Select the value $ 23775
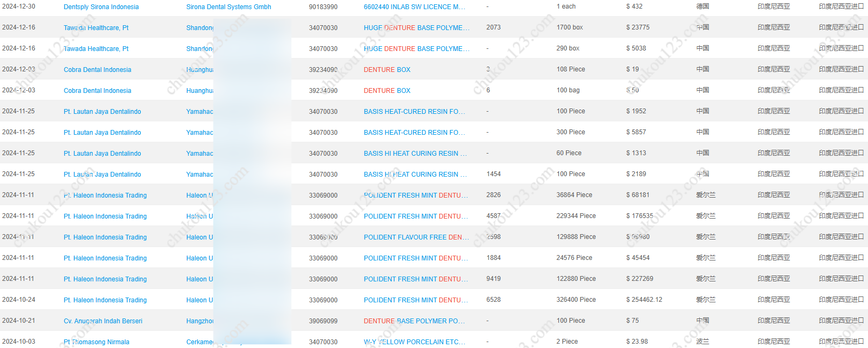 click(x=638, y=27)
